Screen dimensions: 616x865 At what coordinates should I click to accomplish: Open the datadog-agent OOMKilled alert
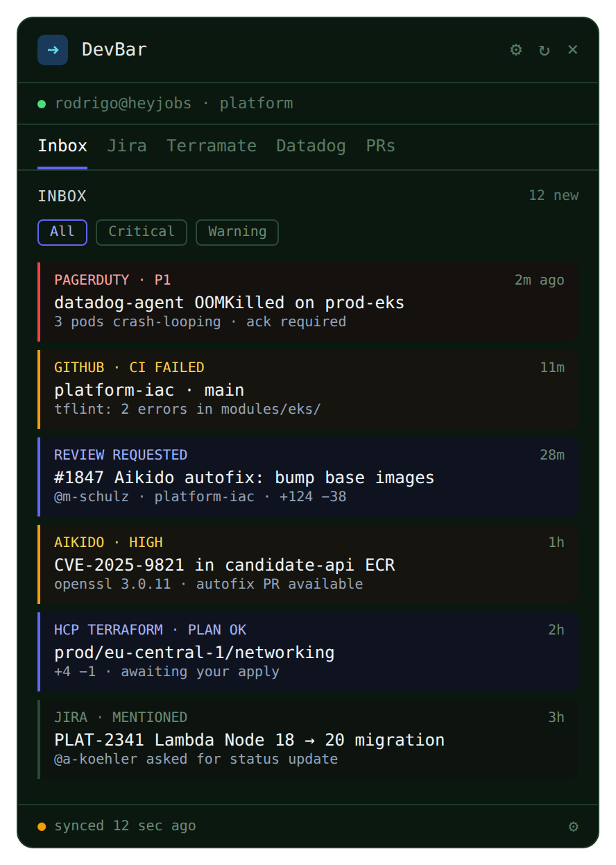(308, 302)
